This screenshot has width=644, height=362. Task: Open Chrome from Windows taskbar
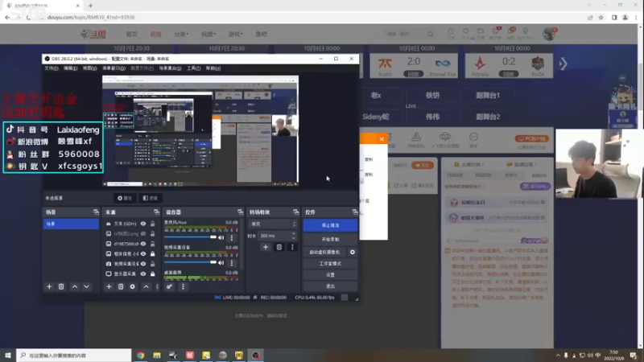(140, 356)
